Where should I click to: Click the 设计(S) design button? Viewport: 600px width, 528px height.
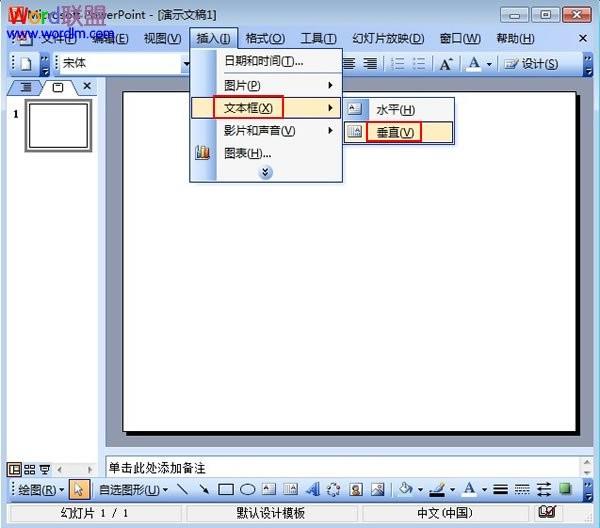pos(531,64)
